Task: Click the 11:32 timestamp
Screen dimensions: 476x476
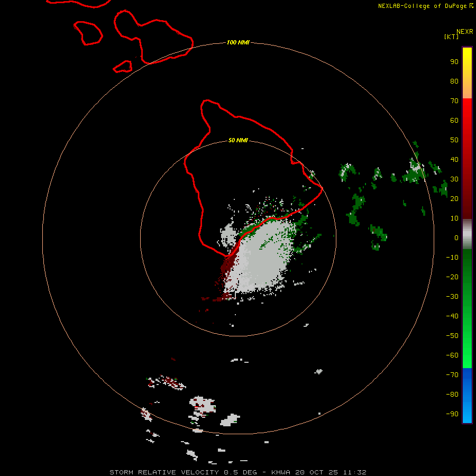Action: 354,472
